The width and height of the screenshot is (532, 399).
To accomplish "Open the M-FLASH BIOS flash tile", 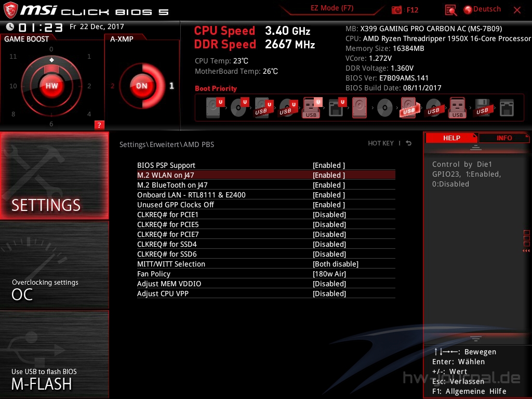I will click(54, 354).
